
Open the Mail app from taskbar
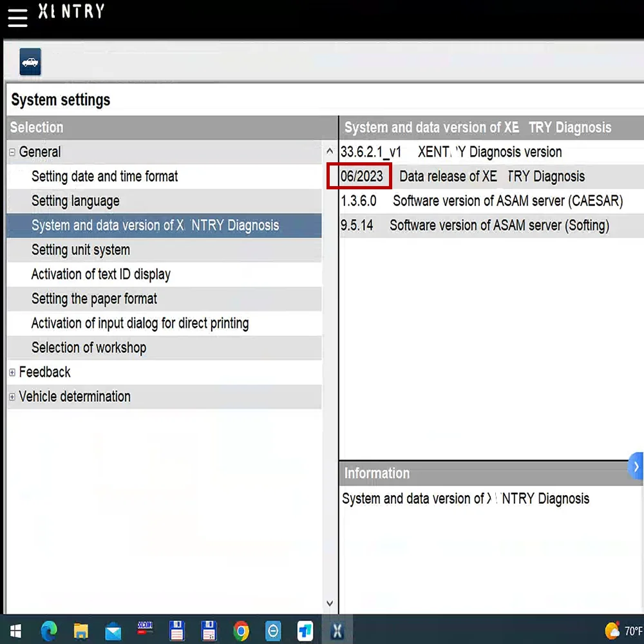pyautogui.click(x=113, y=631)
